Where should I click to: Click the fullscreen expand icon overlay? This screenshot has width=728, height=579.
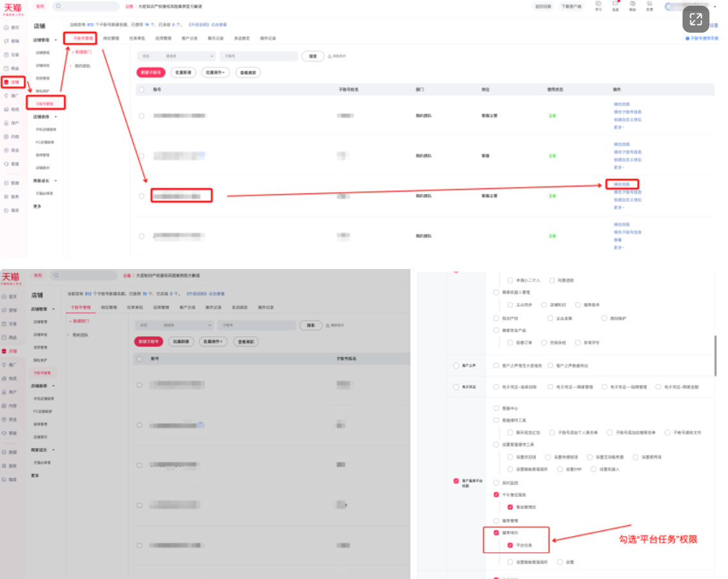(x=695, y=19)
